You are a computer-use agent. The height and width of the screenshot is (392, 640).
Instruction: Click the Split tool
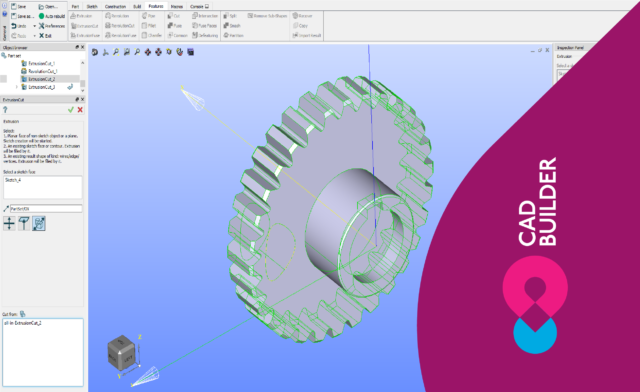[230, 16]
